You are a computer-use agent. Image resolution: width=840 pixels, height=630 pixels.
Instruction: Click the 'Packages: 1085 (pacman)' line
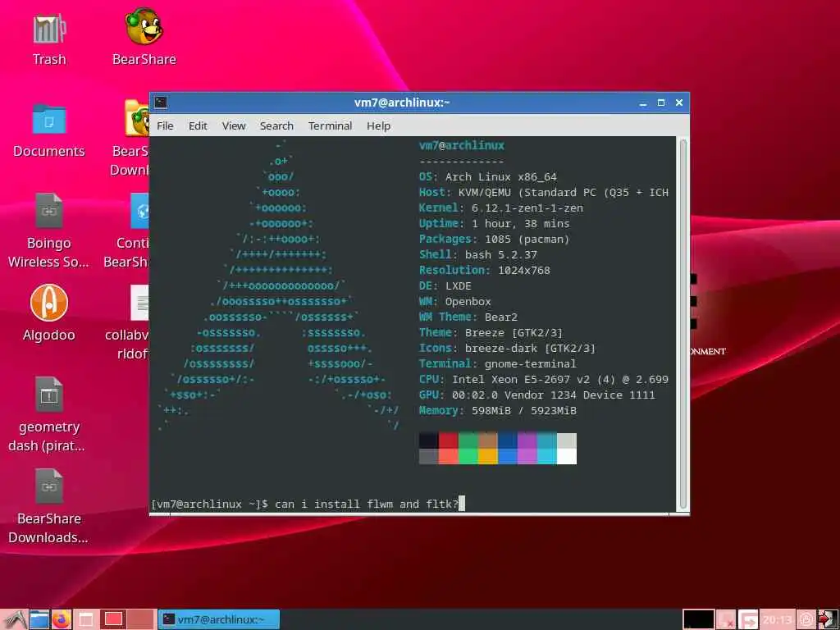click(x=494, y=239)
